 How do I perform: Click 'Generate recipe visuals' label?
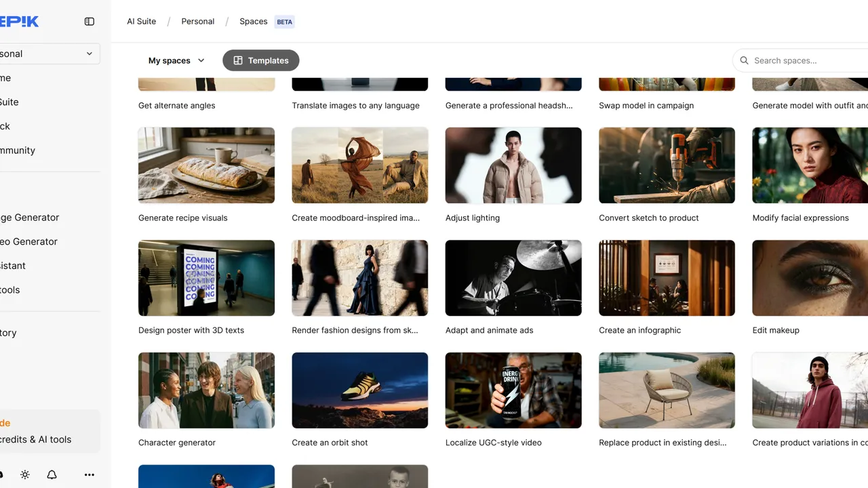(x=183, y=218)
